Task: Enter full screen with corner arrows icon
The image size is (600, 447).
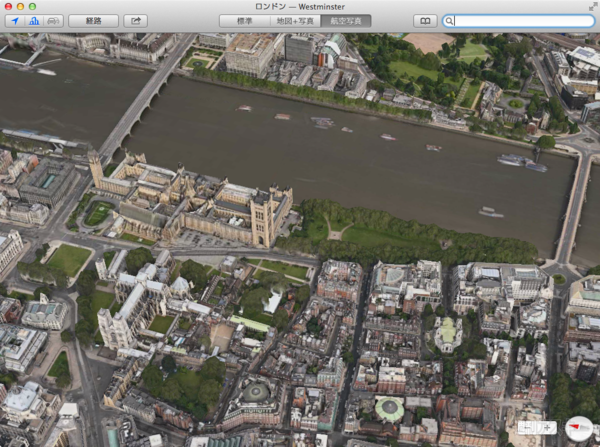Action: [x=592, y=7]
